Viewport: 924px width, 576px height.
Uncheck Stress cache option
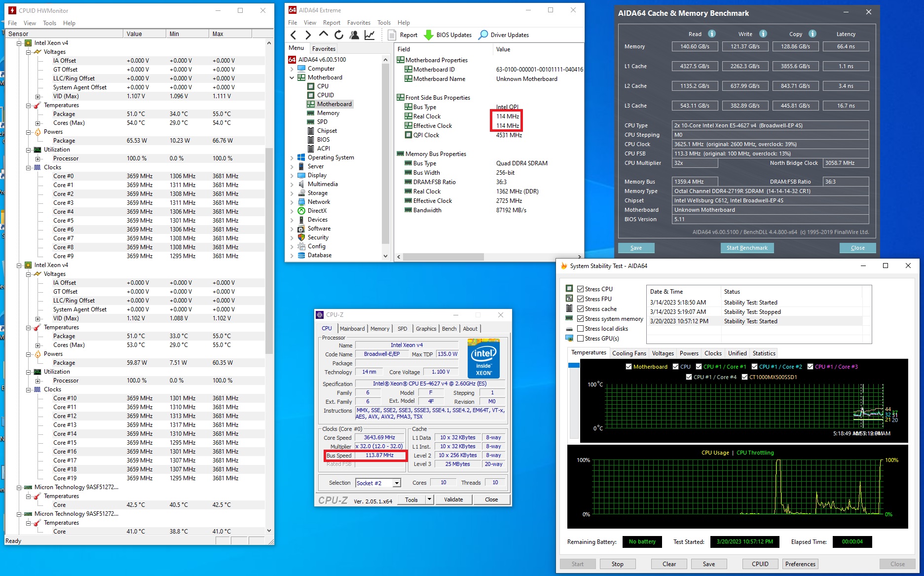click(x=581, y=309)
